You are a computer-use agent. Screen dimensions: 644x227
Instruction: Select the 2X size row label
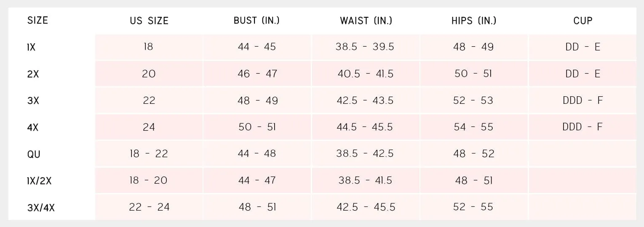pos(33,74)
